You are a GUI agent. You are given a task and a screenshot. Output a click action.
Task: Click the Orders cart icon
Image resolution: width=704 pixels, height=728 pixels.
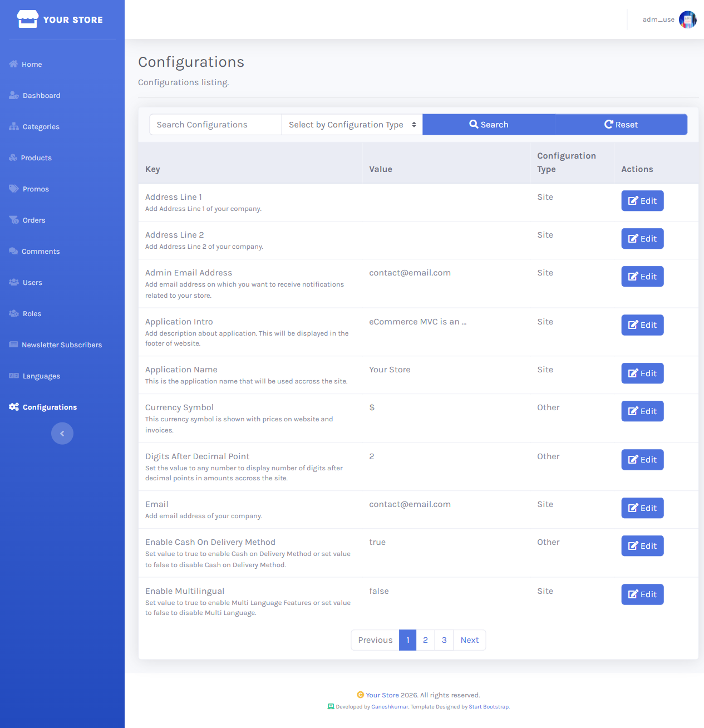[x=14, y=220]
